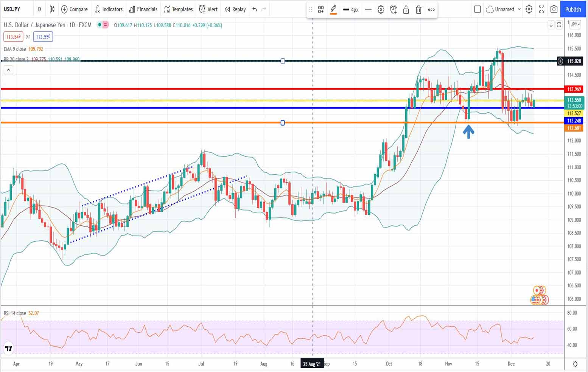Click the blue Publish button
Viewport: 588px width, 372px height.
point(573,9)
